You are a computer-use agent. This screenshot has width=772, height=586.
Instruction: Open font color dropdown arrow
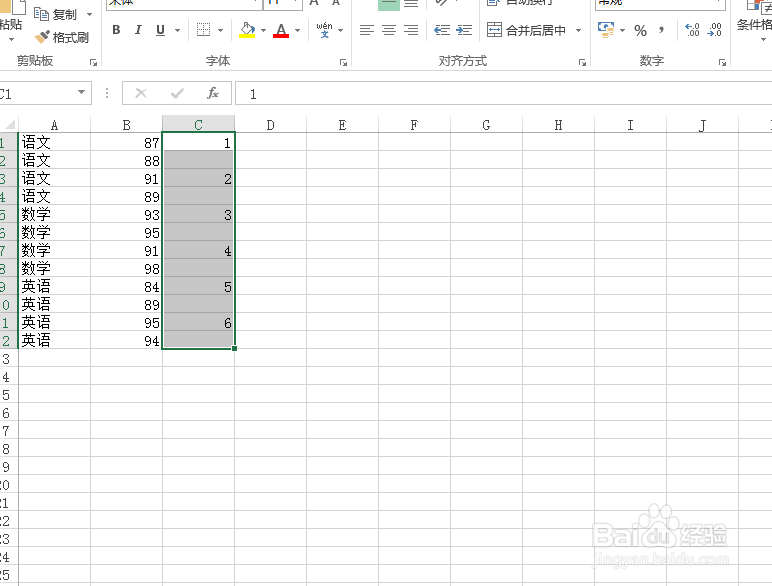pyautogui.click(x=297, y=31)
